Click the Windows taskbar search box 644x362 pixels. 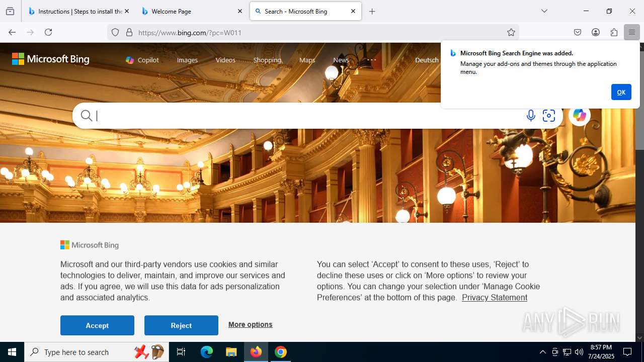pos(96,352)
